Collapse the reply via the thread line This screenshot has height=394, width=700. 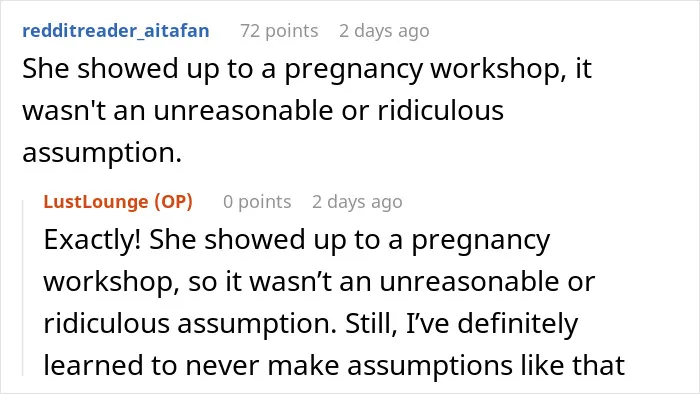[23, 288]
